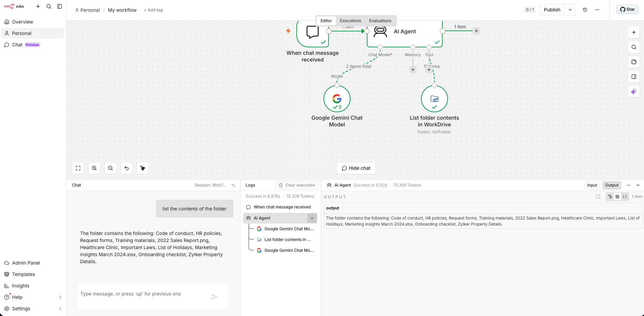Screen dimensions: 644x316
Task: Click the sent message 'list the contents of the folder'
Action: click(195, 209)
